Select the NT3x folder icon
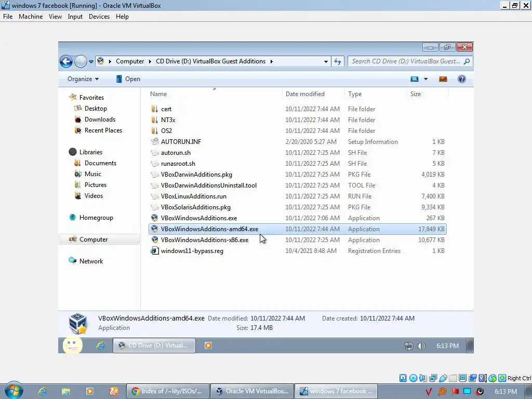Viewport: 532px width, 399px height. click(x=155, y=120)
